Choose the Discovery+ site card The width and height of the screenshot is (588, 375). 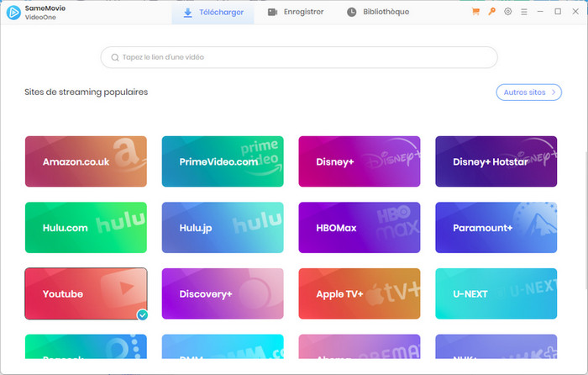coord(223,293)
